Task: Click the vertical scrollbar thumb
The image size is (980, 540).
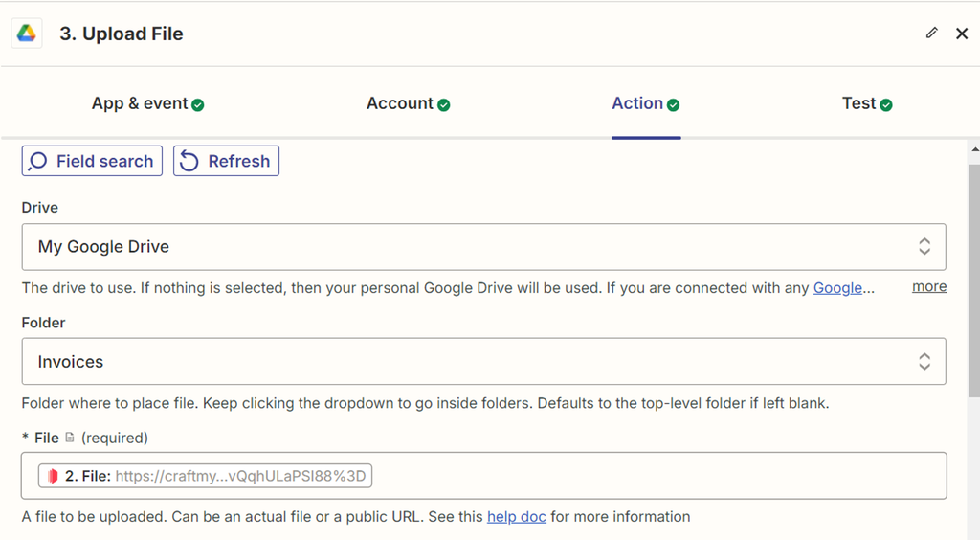Action: [973, 280]
